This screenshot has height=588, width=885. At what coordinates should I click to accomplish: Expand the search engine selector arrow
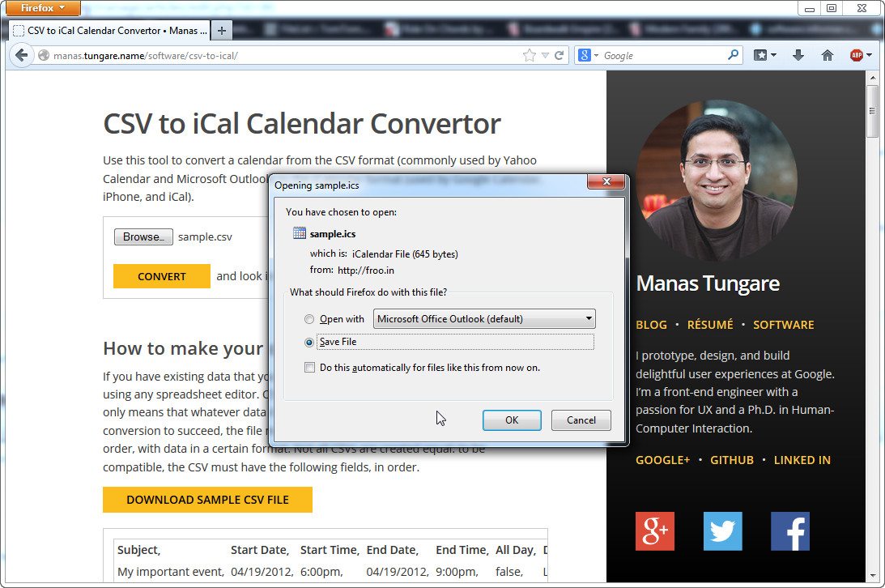[596, 55]
